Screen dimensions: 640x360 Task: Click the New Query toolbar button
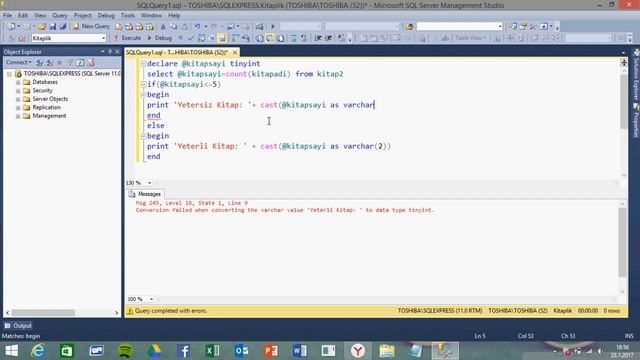click(91, 26)
